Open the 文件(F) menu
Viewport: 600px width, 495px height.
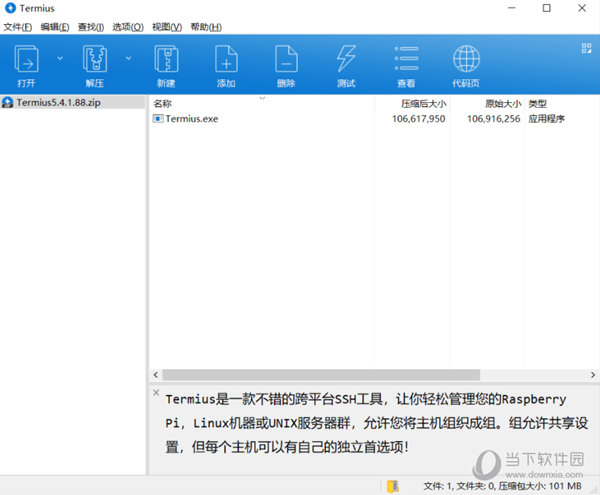pos(18,27)
